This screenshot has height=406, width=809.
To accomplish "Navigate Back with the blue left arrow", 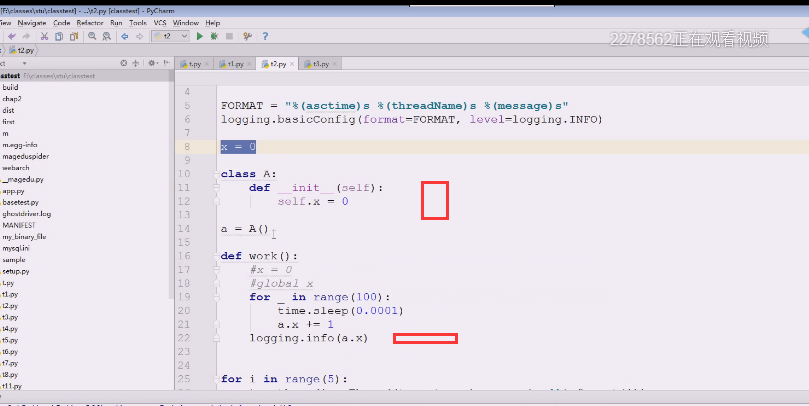I will coord(124,36).
